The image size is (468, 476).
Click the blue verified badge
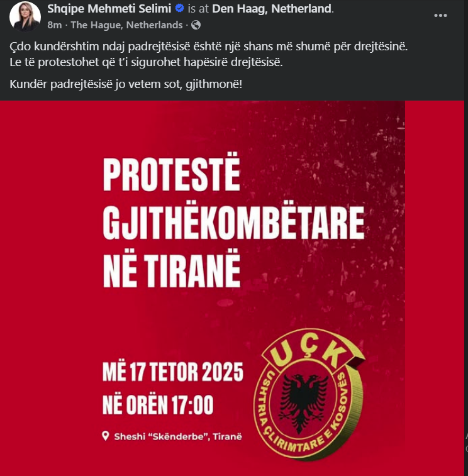pyautogui.click(x=179, y=9)
